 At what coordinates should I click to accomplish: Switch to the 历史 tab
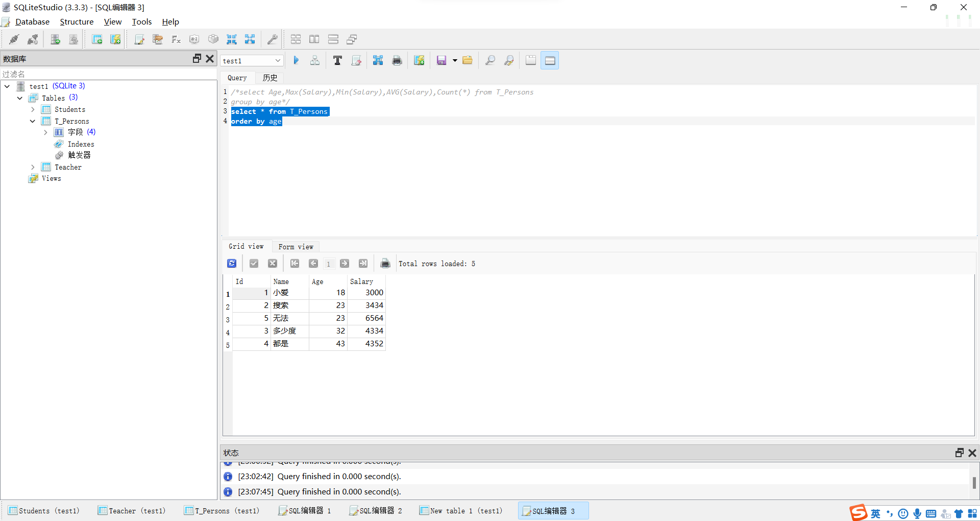269,78
